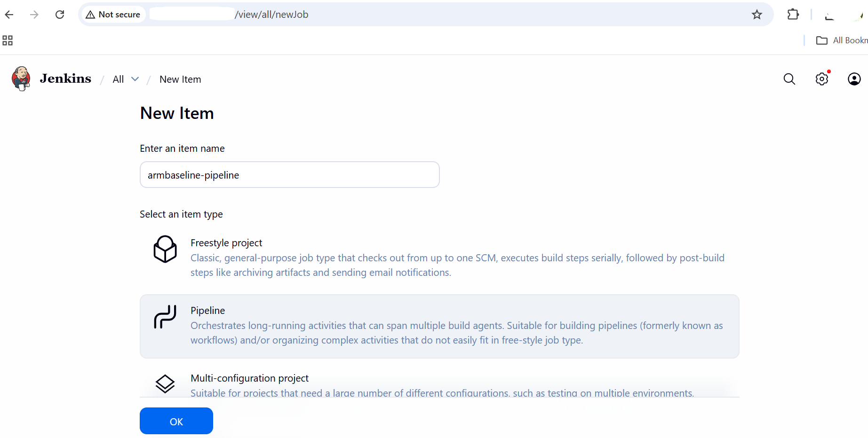Open the Jenkins search

point(789,79)
